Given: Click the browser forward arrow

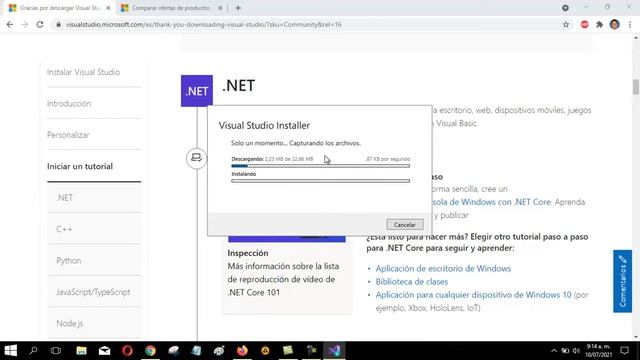Looking at the screenshot, I should click(x=24, y=24).
